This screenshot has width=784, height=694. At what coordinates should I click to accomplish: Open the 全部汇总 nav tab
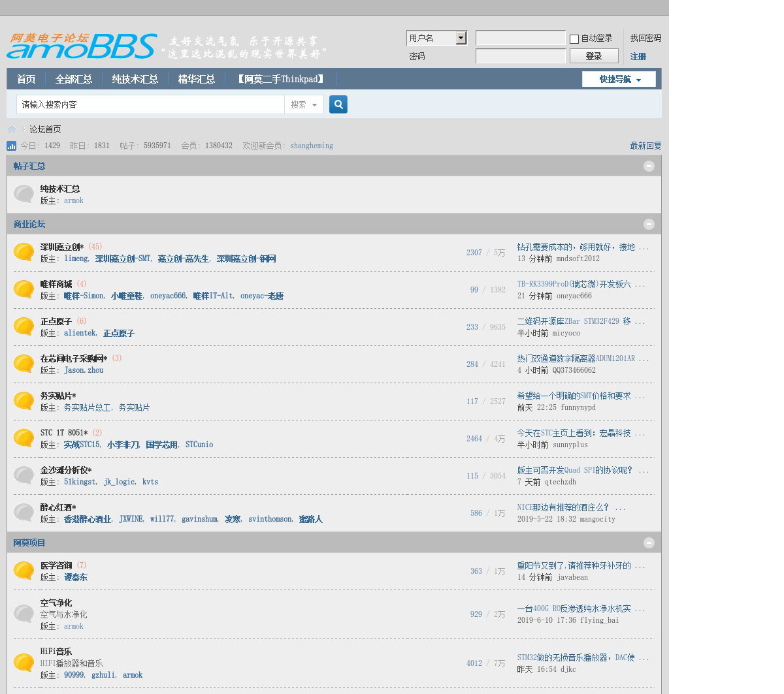click(x=74, y=79)
